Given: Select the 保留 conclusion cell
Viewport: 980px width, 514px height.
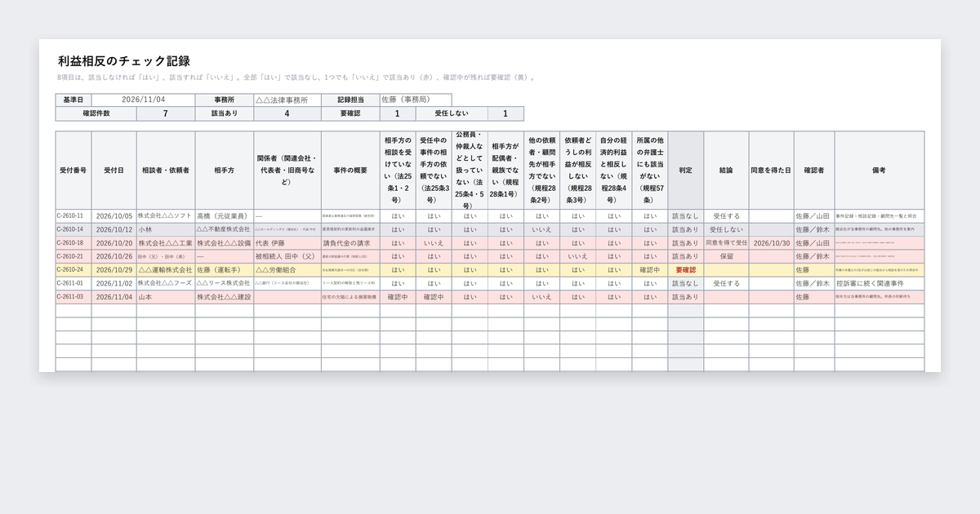Looking at the screenshot, I should coord(726,256).
